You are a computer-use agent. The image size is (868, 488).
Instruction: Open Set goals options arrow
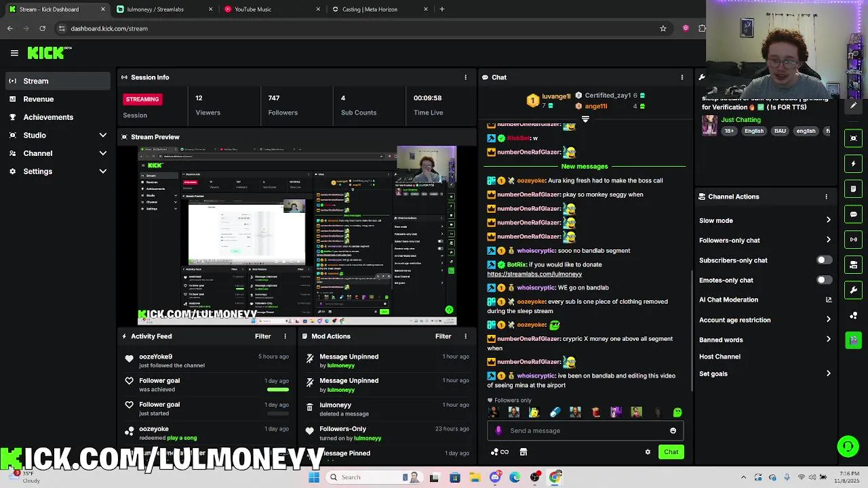point(828,373)
